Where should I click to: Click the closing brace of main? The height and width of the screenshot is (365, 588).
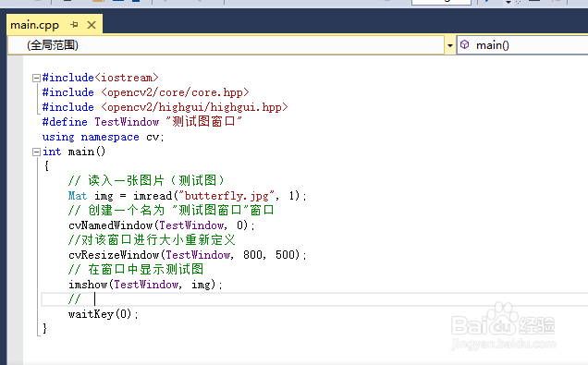[x=44, y=328]
